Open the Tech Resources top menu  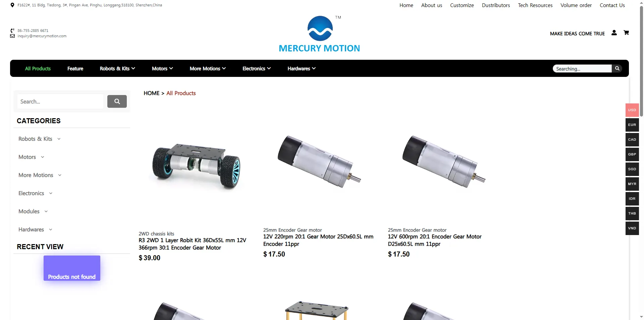[535, 5]
